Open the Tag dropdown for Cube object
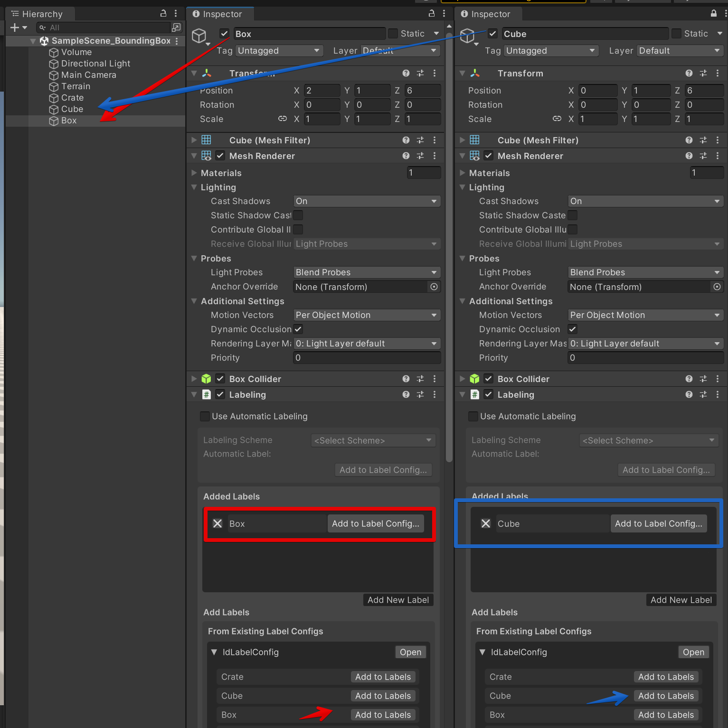 [x=550, y=51]
